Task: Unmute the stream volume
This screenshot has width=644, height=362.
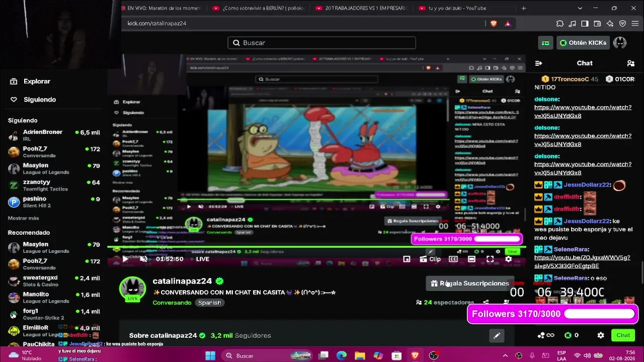Action: coord(143,259)
